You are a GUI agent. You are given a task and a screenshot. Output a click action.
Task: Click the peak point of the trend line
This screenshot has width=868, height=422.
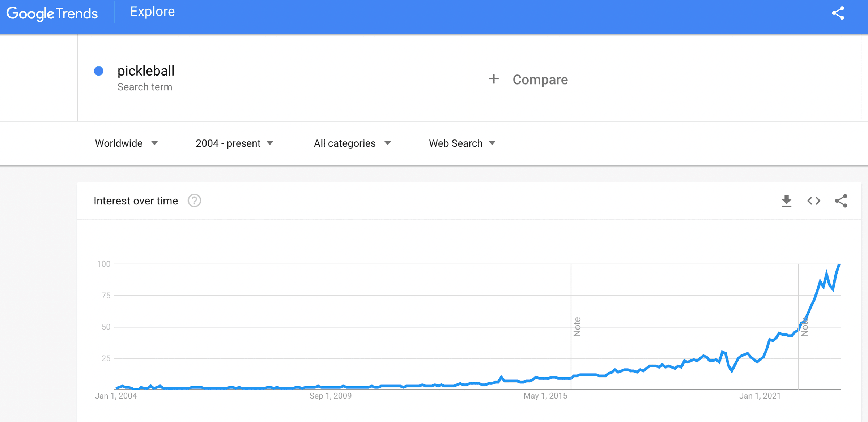(x=839, y=265)
